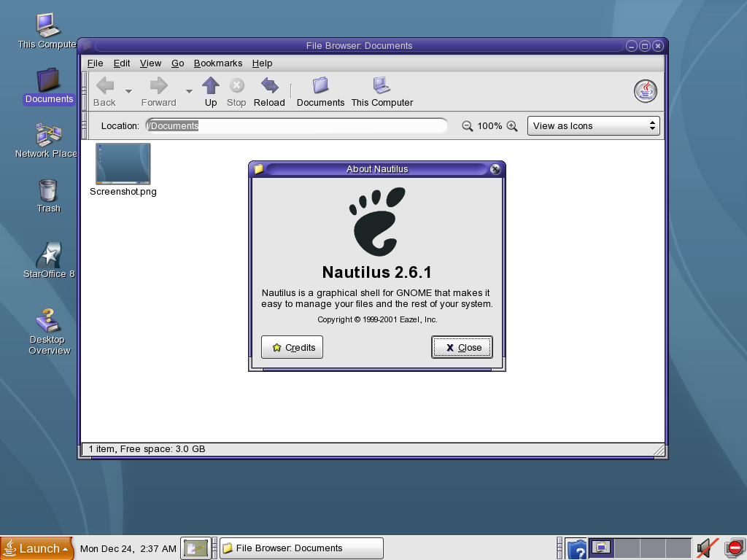Go back with the Back toolbar arrow
This screenshot has height=560, width=747.
tap(105, 92)
